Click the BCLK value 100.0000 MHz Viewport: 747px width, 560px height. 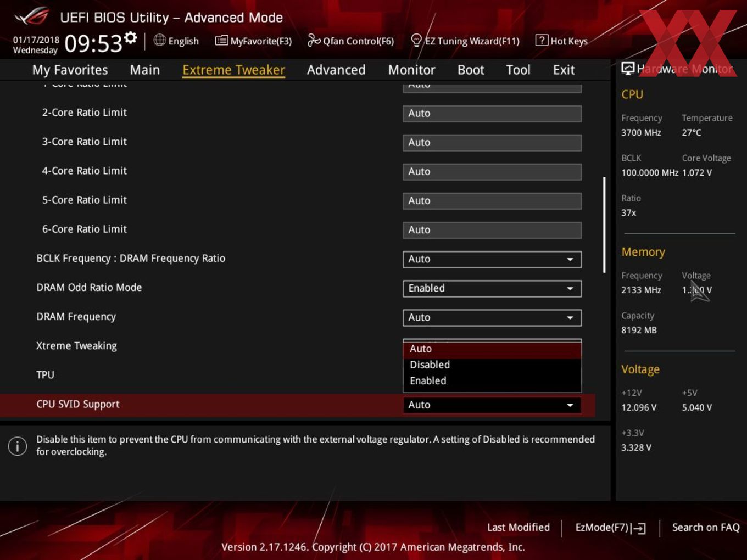650,173
